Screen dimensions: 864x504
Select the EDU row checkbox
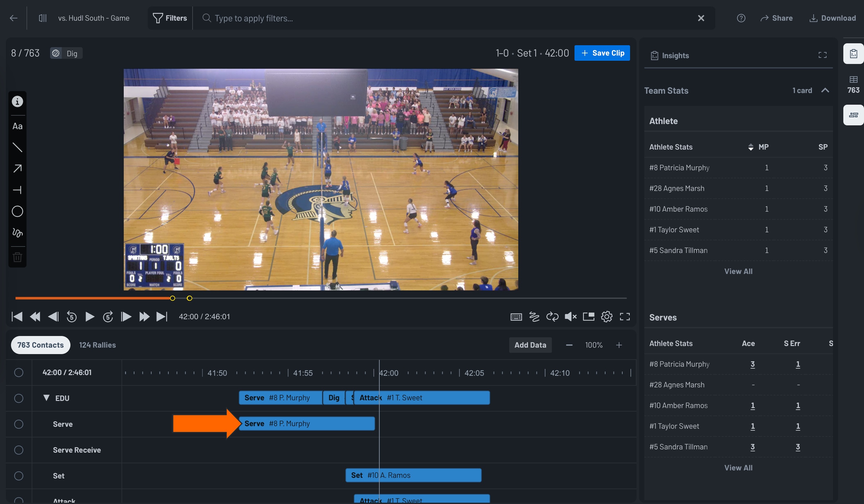click(18, 398)
